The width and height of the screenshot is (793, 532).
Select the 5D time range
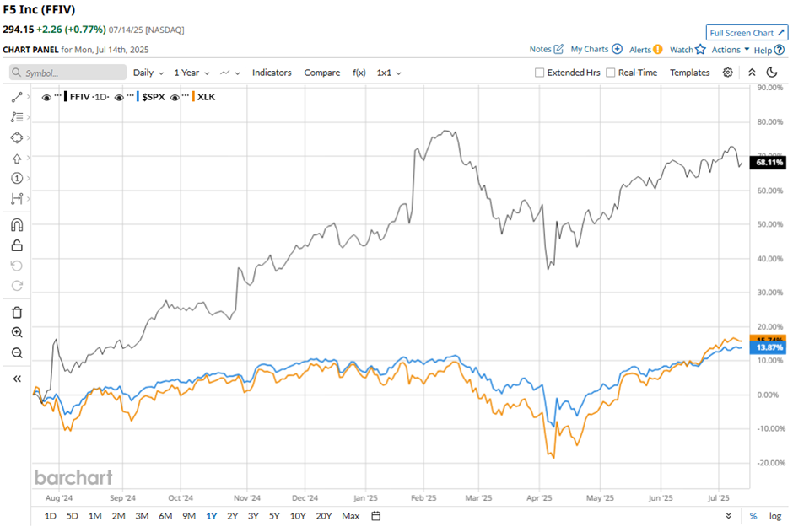[73, 516]
